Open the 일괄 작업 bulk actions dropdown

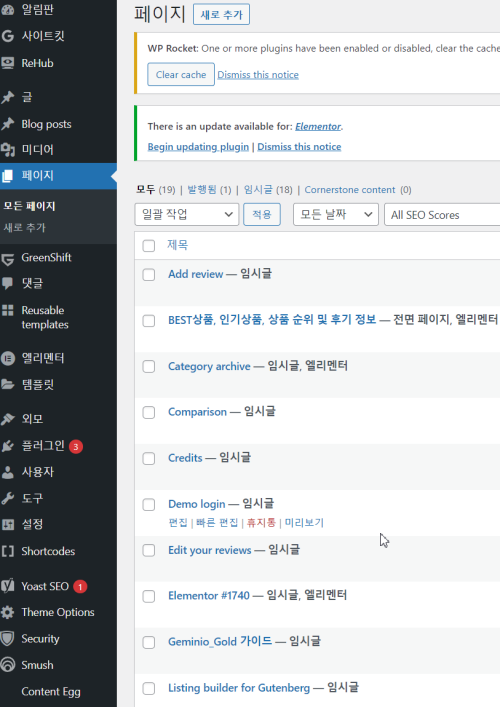(x=187, y=215)
